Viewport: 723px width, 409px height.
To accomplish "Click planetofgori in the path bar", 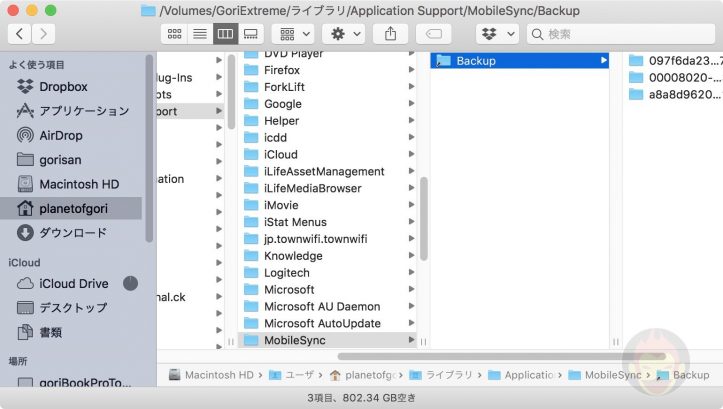I will [363, 375].
